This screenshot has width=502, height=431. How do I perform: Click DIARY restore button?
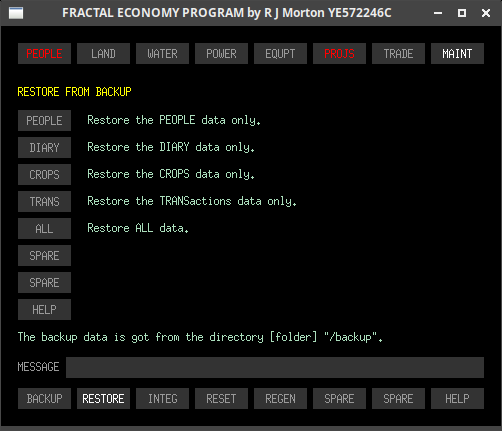pyautogui.click(x=44, y=147)
